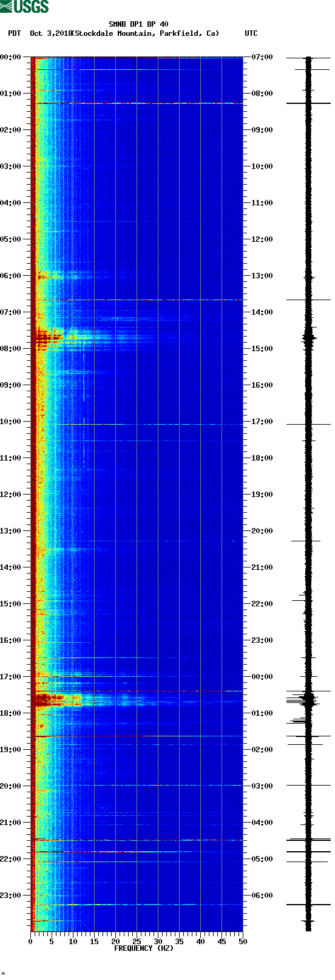The width and height of the screenshot is (335, 980).
Task: Click the 19:00 label on UTC axis
Action: [262, 495]
